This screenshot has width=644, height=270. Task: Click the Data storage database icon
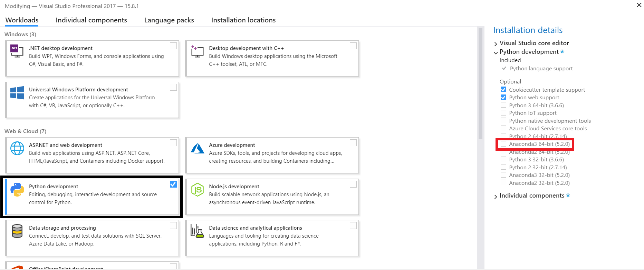coord(17,231)
